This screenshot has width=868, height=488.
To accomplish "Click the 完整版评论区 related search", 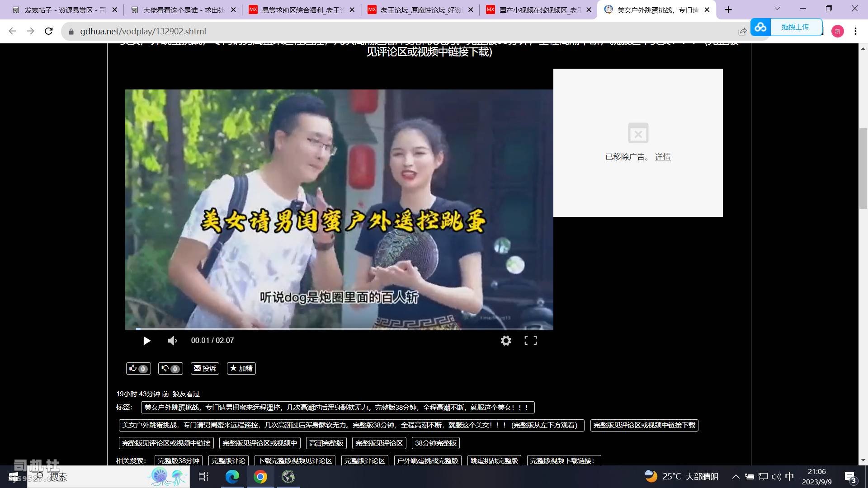I will pyautogui.click(x=365, y=460).
